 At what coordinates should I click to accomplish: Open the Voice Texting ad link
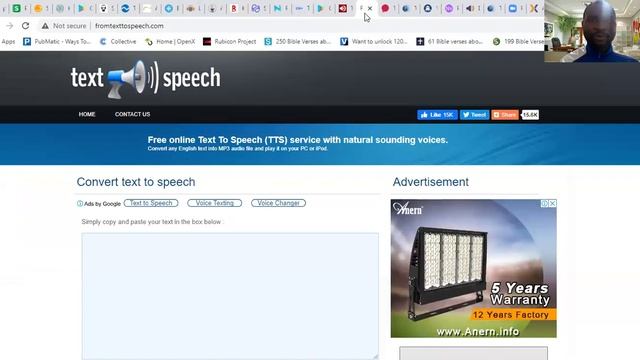tap(215, 203)
